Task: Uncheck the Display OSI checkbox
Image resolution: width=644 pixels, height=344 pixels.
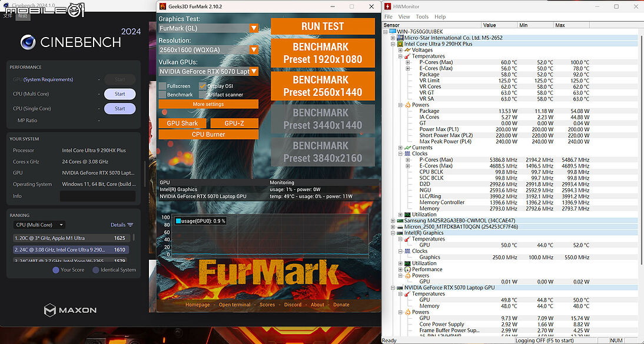Action: (203, 86)
